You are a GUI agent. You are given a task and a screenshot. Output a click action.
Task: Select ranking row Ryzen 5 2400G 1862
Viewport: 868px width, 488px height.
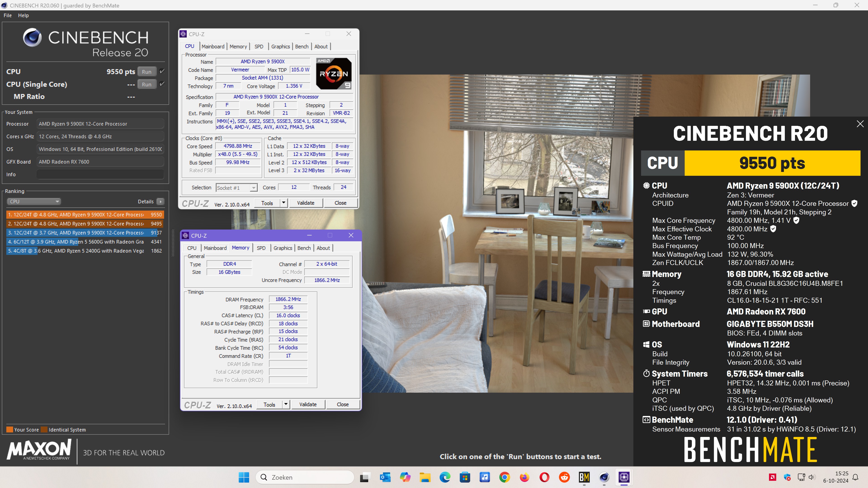click(85, 251)
